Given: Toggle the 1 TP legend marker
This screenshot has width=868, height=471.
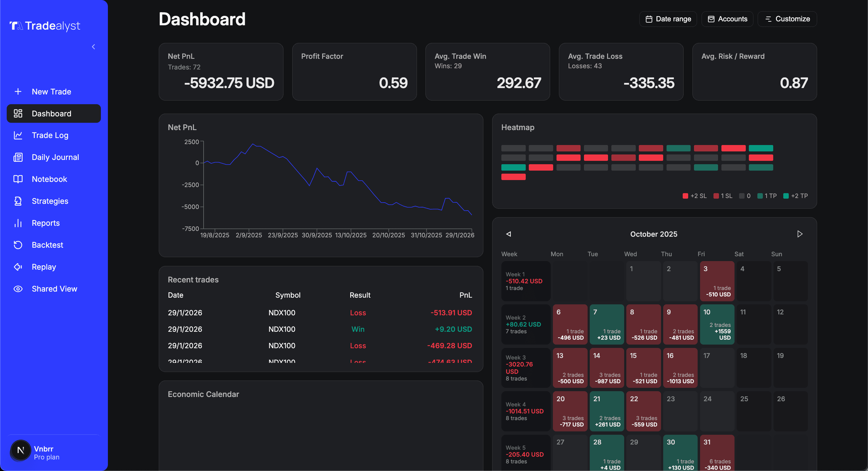Looking at the screenshot, I should click(x=760, y=196).
